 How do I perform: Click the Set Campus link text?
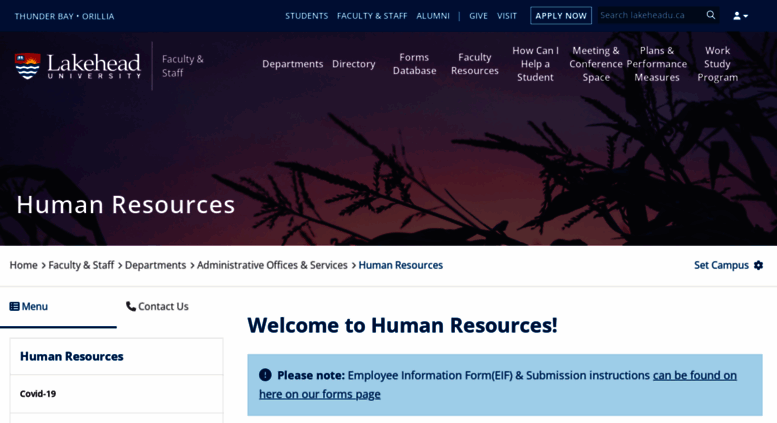(721, 265)
